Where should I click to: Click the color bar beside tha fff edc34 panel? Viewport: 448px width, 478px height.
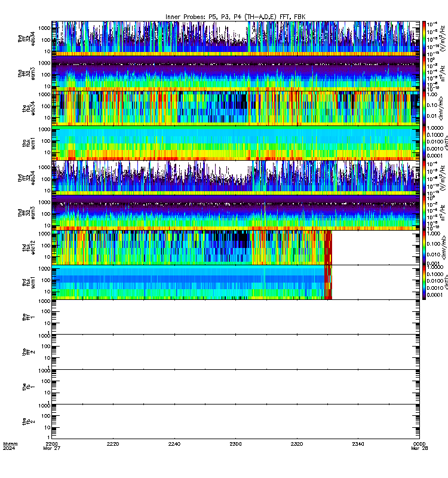coord(424,38)
